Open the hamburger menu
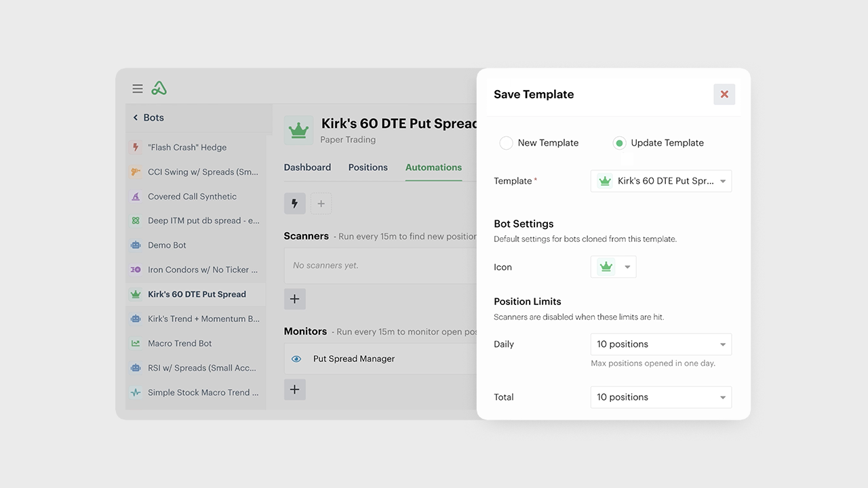 (x=138, y=89)
